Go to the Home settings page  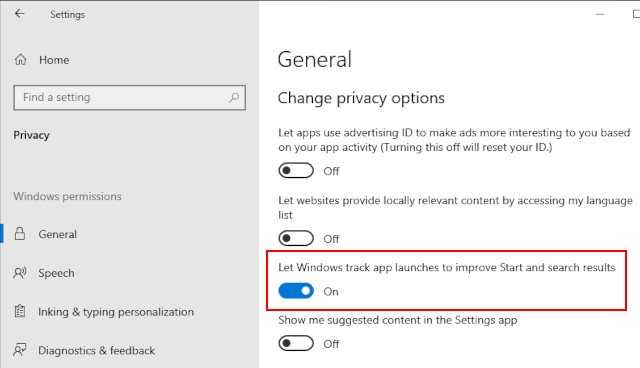54,60
